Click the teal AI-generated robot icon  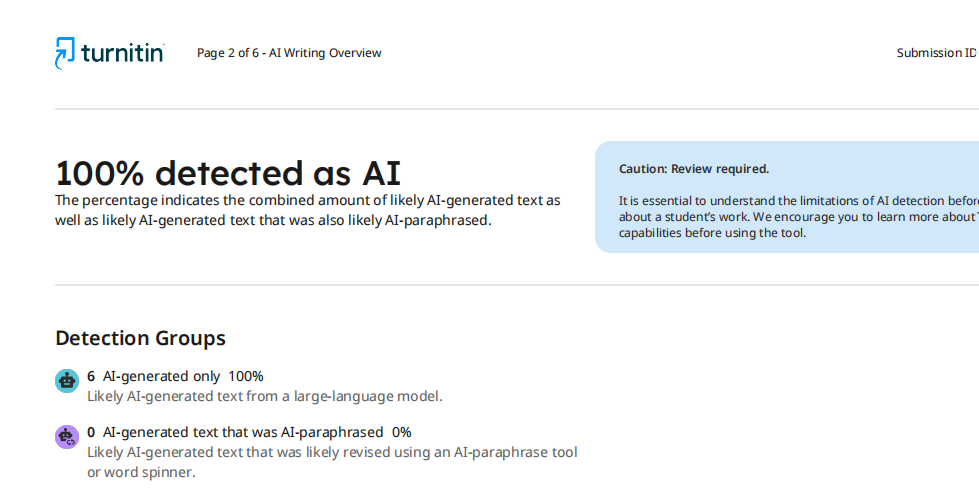pos(67,380)
